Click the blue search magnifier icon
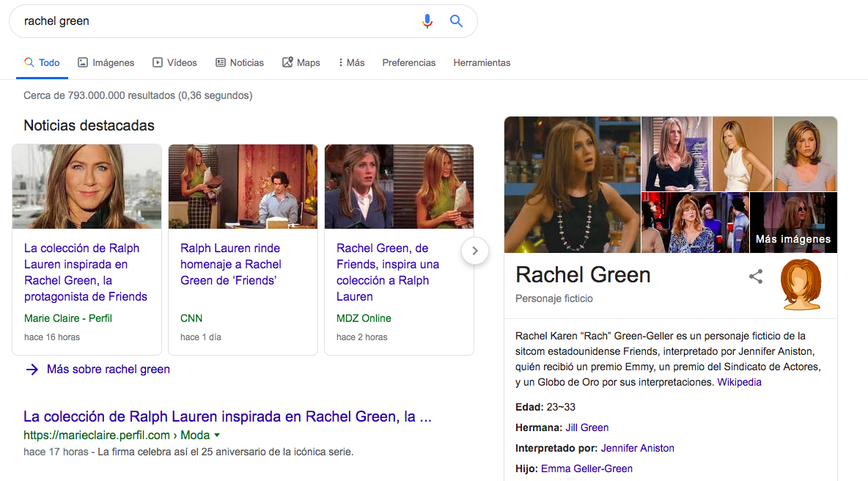This screenshot has height=481, width=868. 456,21
